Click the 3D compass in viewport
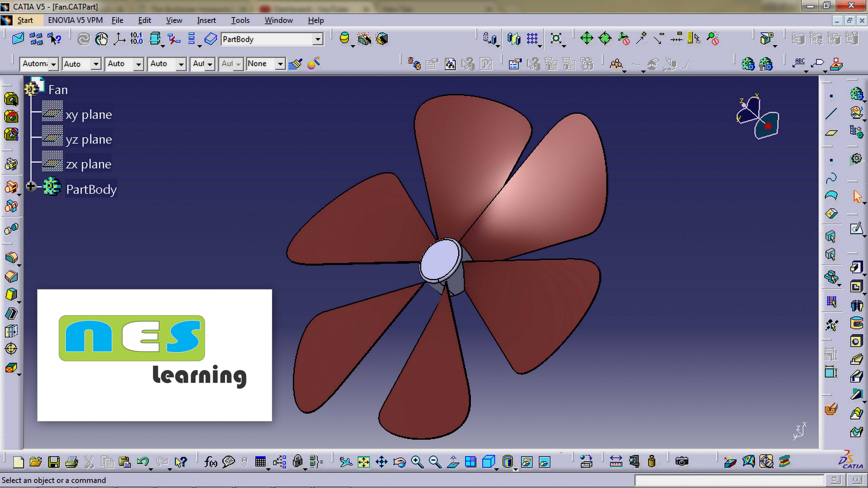The image size is (868, 488). 758,117
